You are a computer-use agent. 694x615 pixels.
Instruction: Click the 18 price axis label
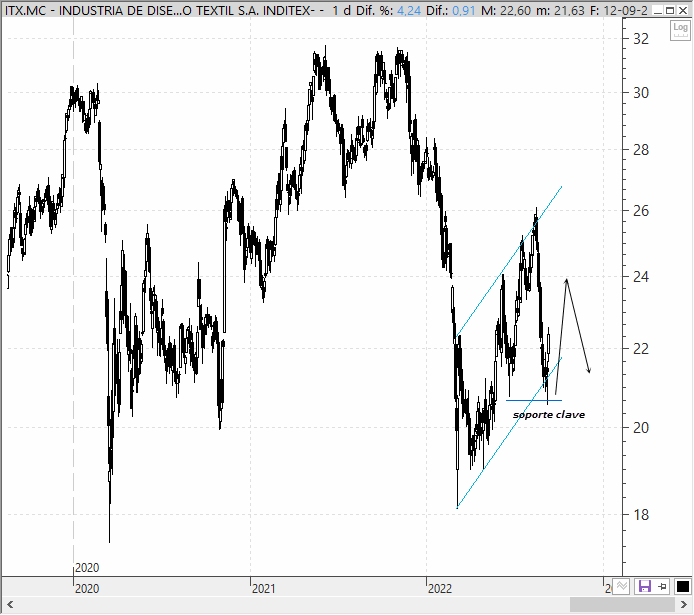(641, 515)
